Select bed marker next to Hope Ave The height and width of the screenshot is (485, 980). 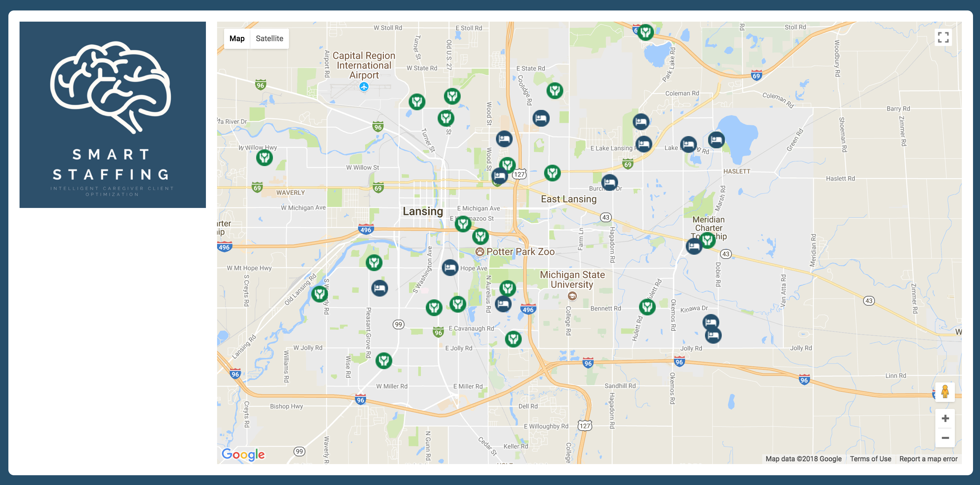(x=450, y=267)
